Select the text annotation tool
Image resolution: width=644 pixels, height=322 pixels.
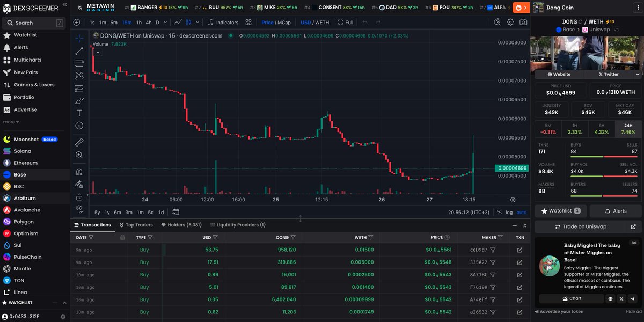click(x=79, y=113)
